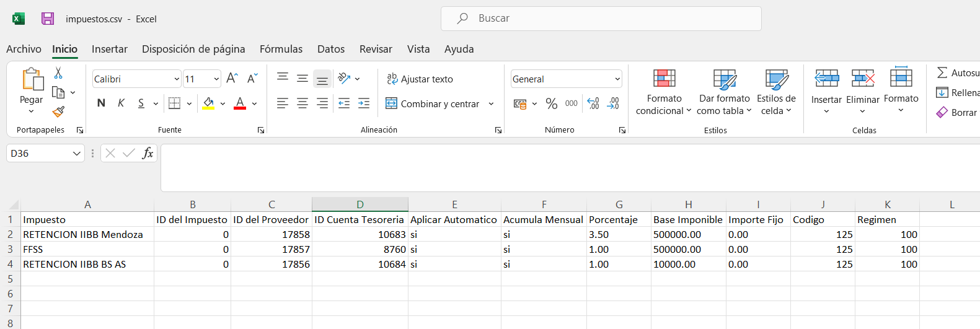Toggle Ajustar texto wrap text
980x329 pixels.
(420, 79)
